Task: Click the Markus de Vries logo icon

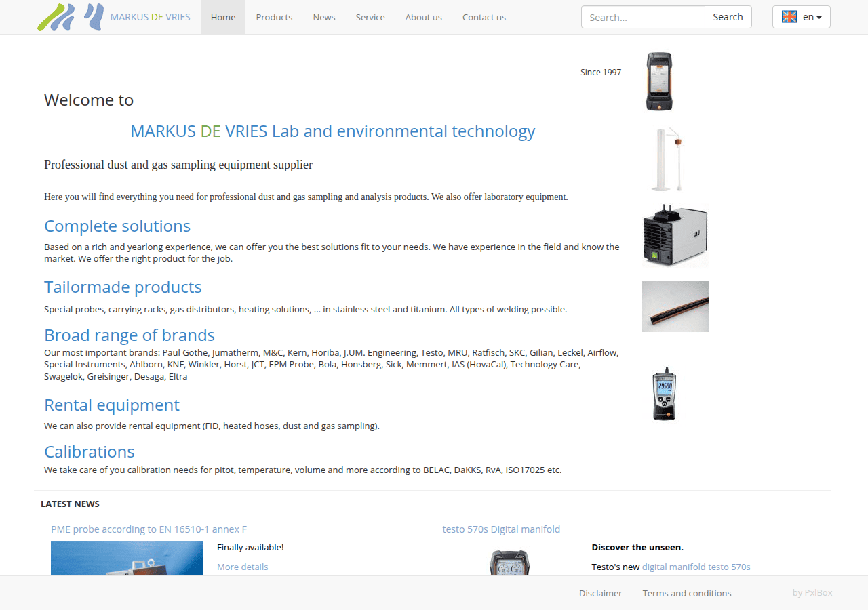Action: point(71,17)
